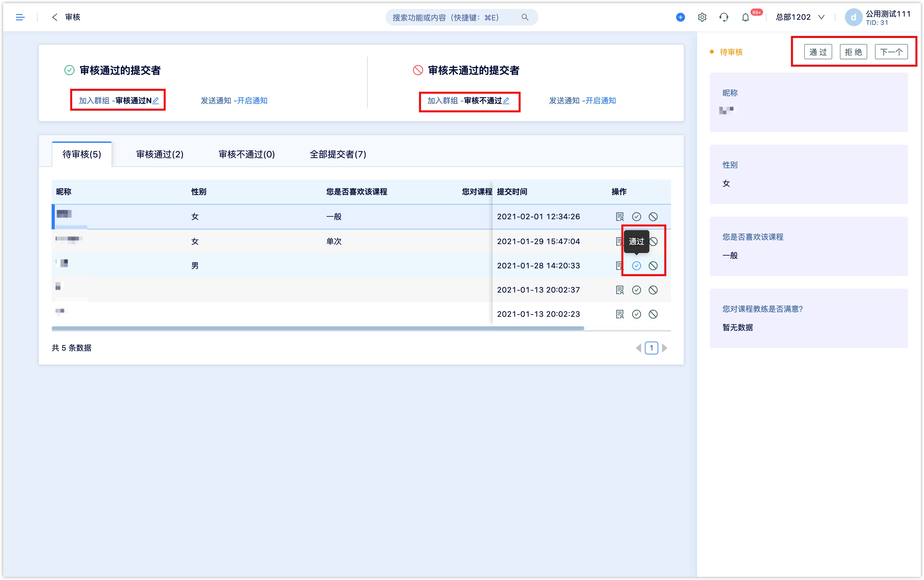
Task: Open the hamburger sidebar menu
Action: (x=20, y=17)
